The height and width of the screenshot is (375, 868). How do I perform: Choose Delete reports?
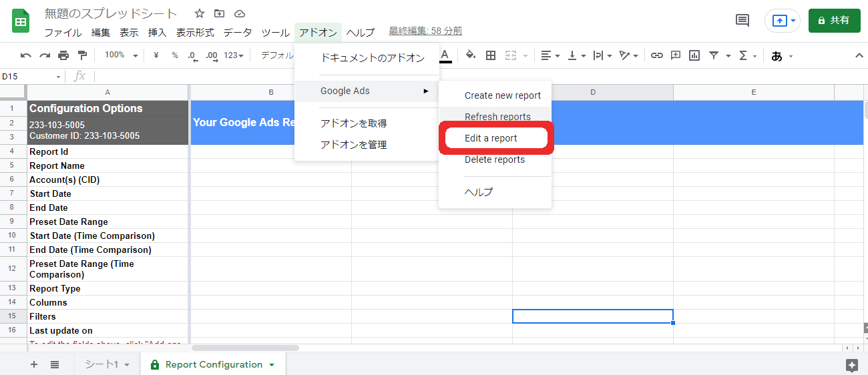[x=495, y=159]
